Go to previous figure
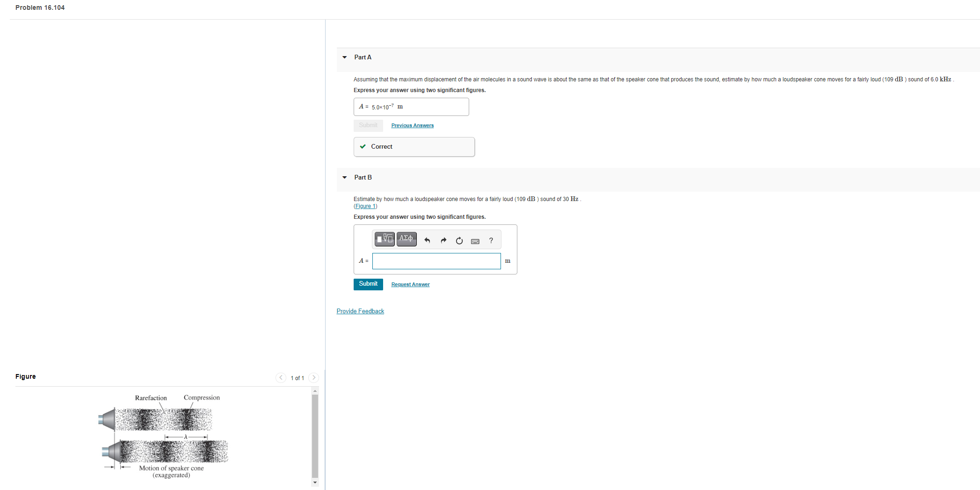The height and width of the screenshot is (490, 980). tap(281, 377)
